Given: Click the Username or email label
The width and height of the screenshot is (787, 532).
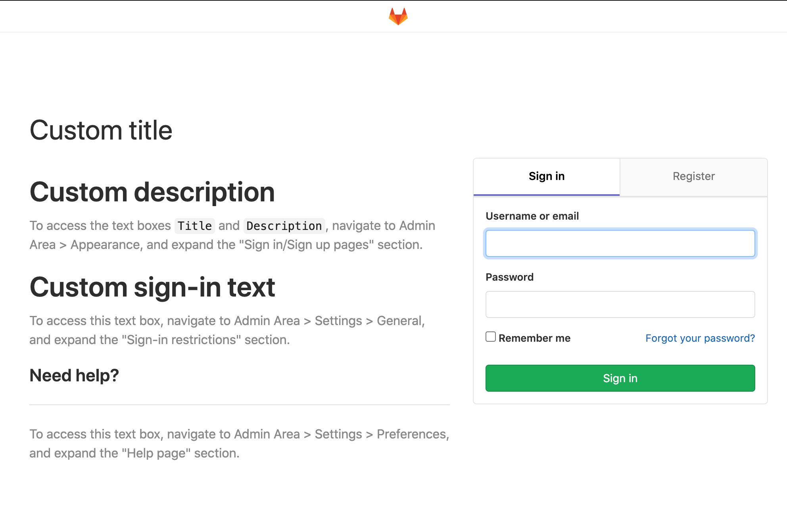Looking at the screenshot, I should pos(532,216).
